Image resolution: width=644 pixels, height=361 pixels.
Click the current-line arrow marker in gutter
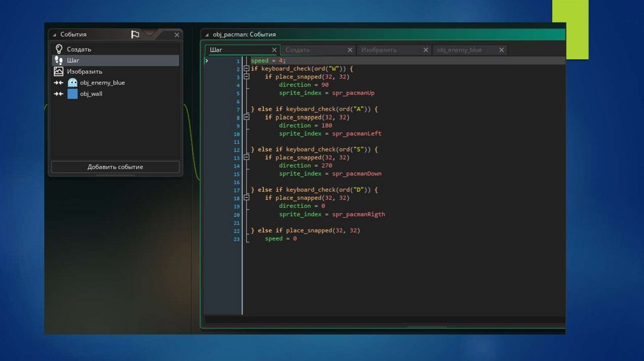coord(206,61)
